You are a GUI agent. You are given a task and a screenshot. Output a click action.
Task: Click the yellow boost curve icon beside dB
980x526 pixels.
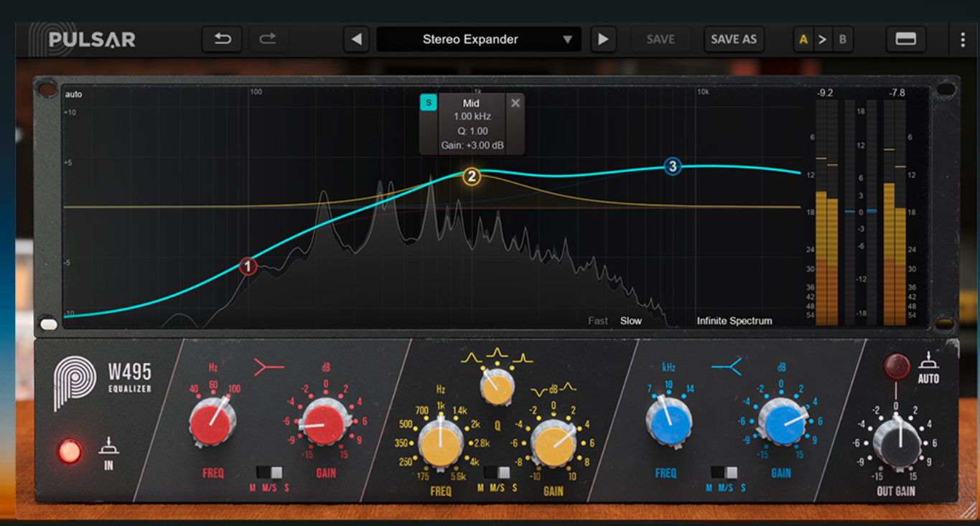point(569,388)
